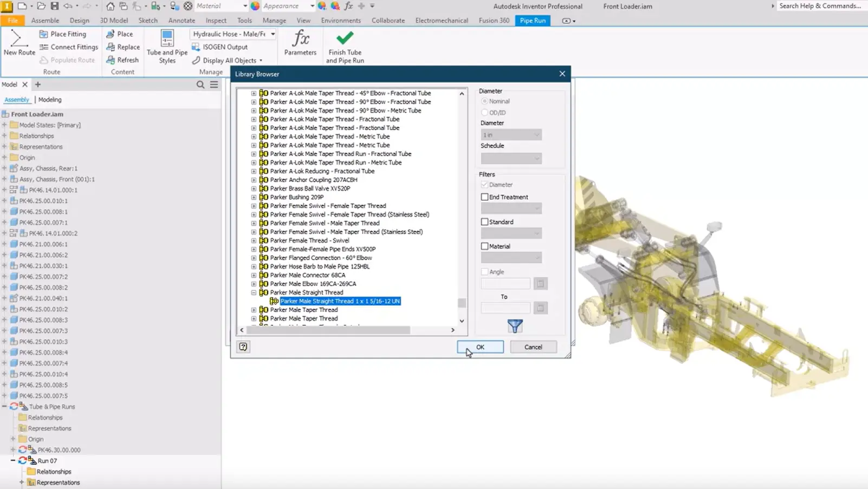Click the Angle From value field
Image resolution: width=868 pixels, height=489 pixels.
(506, 283)
